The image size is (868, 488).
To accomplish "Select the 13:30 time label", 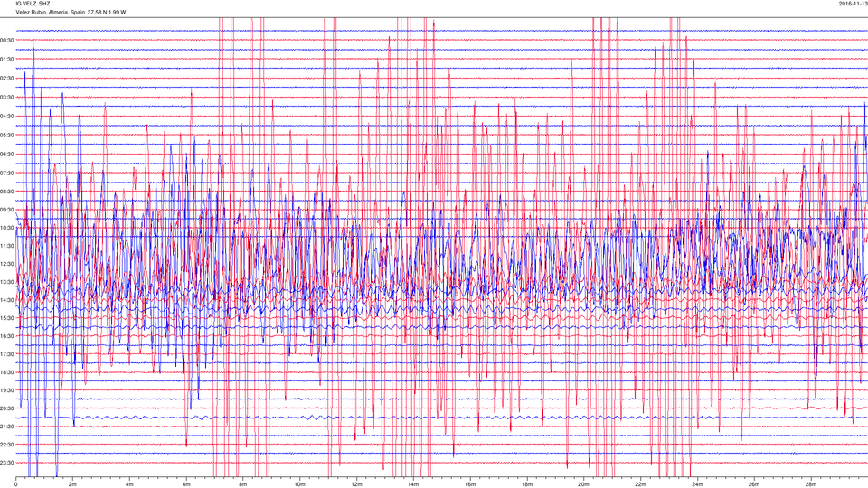I will coord(6,282).
